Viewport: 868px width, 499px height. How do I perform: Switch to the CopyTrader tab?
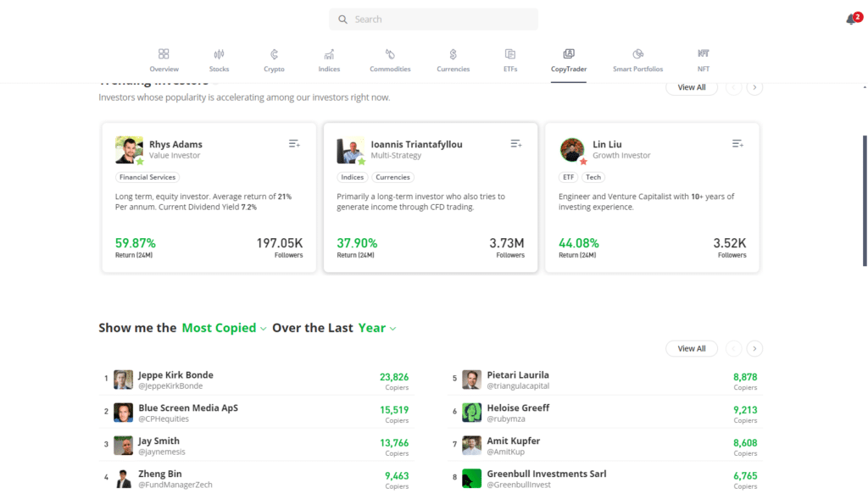click(569, 59)
